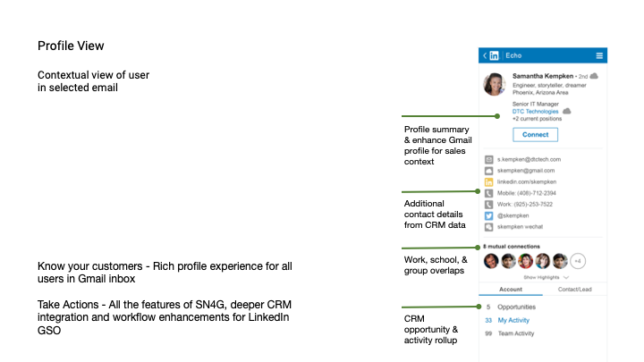Open the My Activity link
This screenshot has width=644, height=362.
click(513, 320)
